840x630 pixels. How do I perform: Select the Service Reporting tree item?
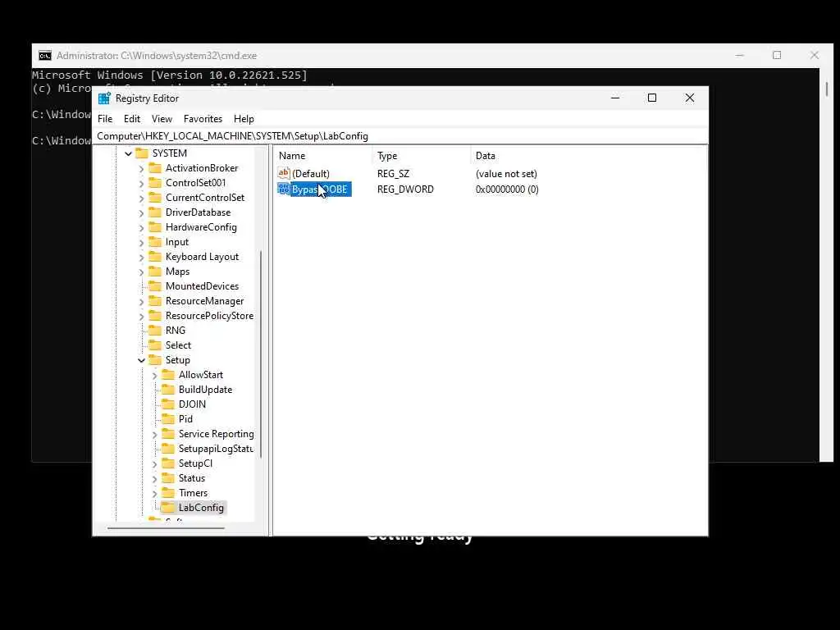[216, 434]
